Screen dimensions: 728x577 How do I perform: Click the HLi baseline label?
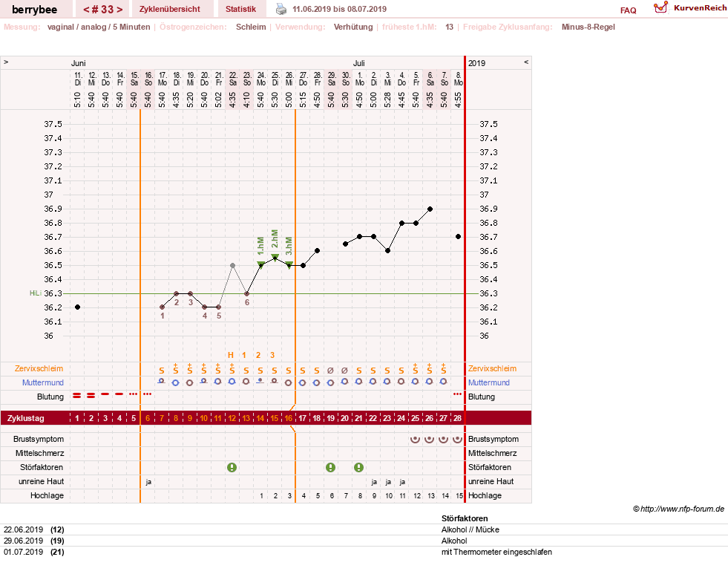click(36, 293)
